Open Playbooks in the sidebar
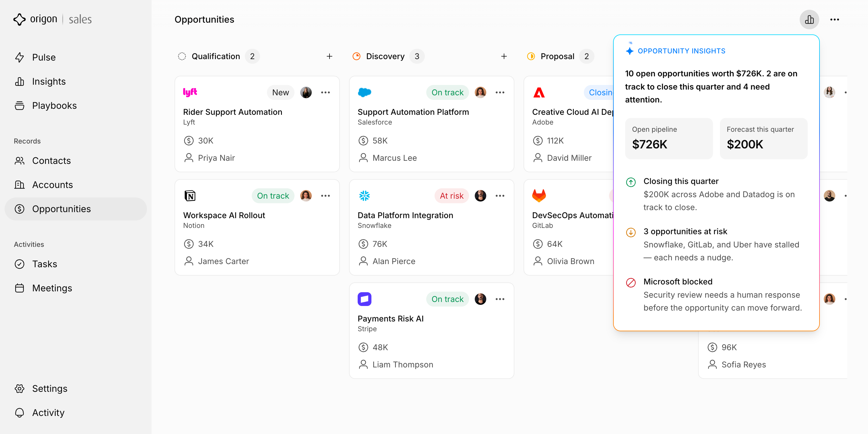The image size is (868, 434). coord(75,105)
